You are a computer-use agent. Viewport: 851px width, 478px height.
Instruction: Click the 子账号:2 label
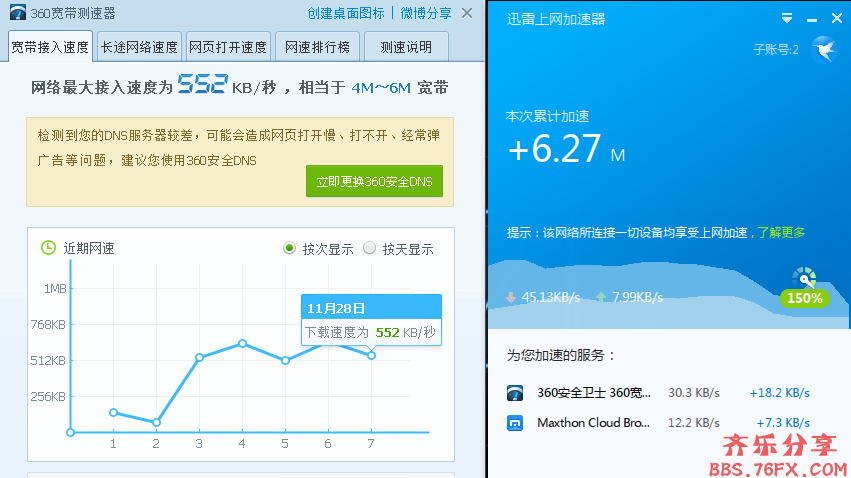pyautogui.click(x=776, y=50)
